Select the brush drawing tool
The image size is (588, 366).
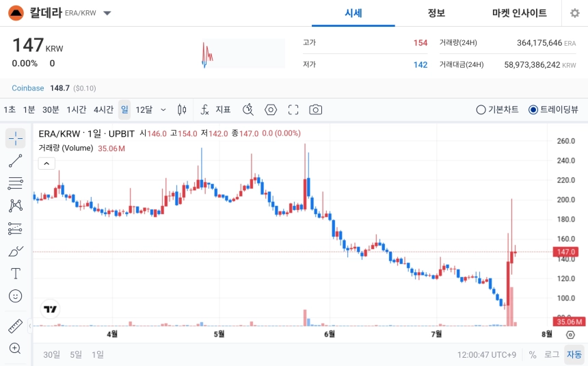pyautogui.click(x=15, y=251)
